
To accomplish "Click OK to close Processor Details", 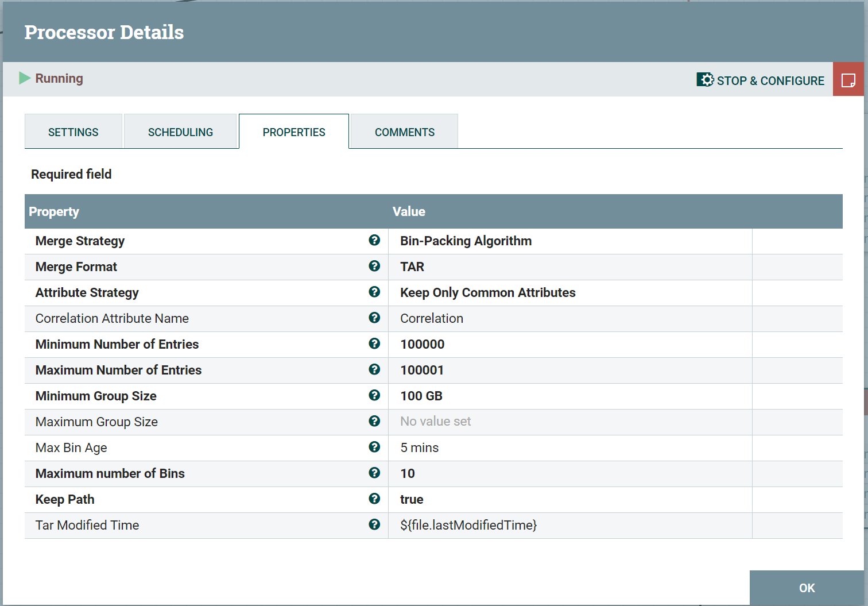I will point(806,588).
